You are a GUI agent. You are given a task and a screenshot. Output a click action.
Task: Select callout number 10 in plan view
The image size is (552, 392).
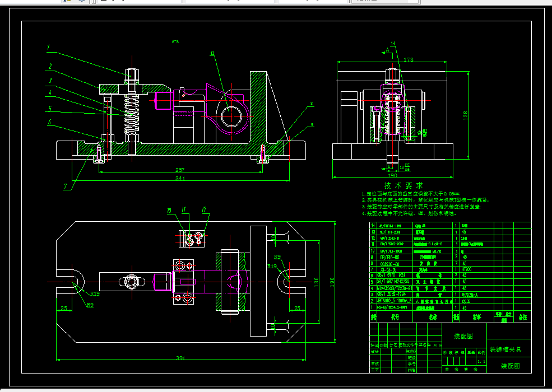coord(169,211)
